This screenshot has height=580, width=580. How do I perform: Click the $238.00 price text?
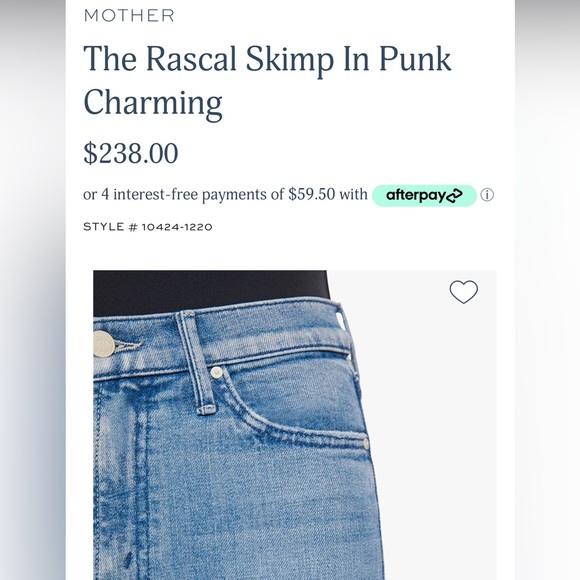131,153
